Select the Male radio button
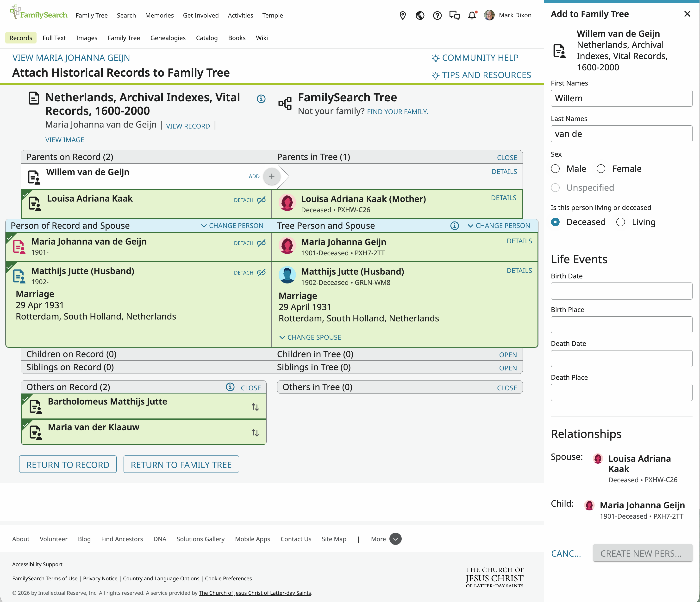Screen dimensions: 700x602 coord(555,169)
